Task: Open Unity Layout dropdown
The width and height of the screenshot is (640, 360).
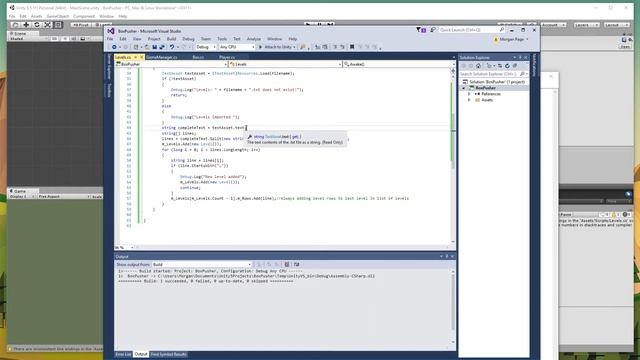Action: tap(616, 25)
